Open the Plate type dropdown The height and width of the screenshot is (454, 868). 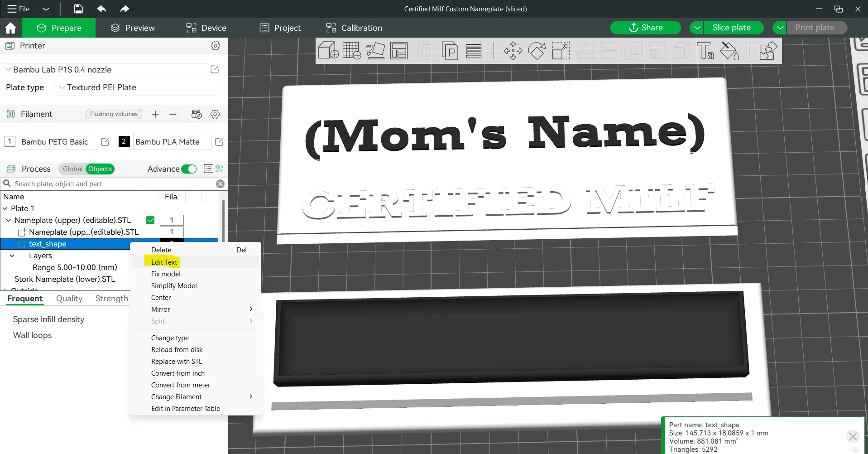click(139, 87)
